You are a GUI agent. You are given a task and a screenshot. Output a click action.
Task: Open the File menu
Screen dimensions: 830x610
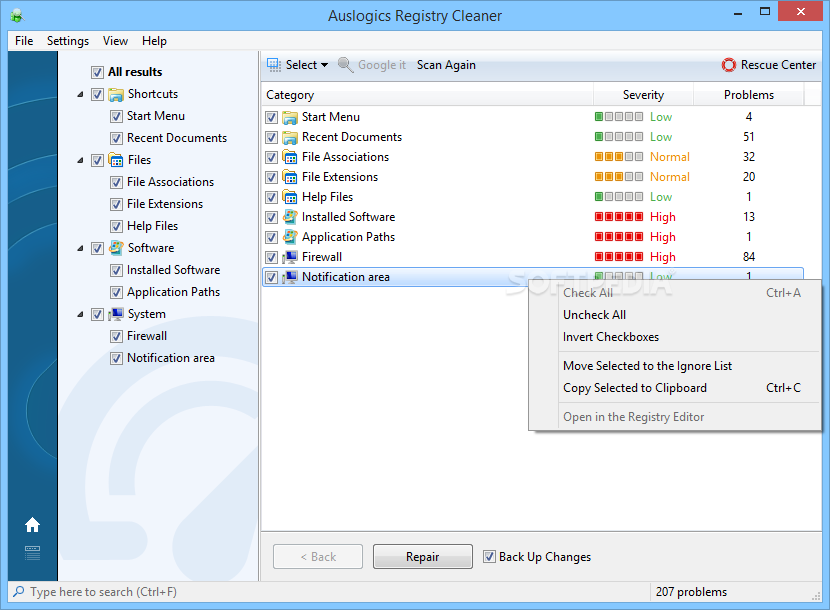pos(24,41)
